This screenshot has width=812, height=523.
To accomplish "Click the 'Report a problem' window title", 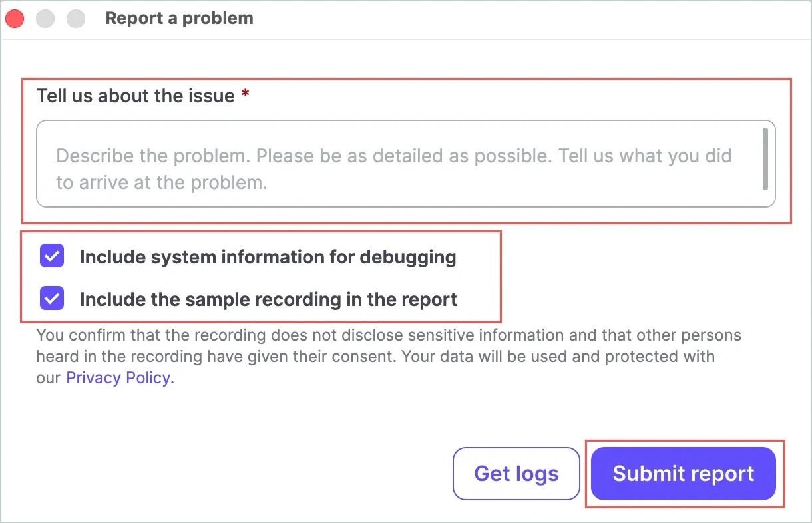I will click(x=179, y=18).
